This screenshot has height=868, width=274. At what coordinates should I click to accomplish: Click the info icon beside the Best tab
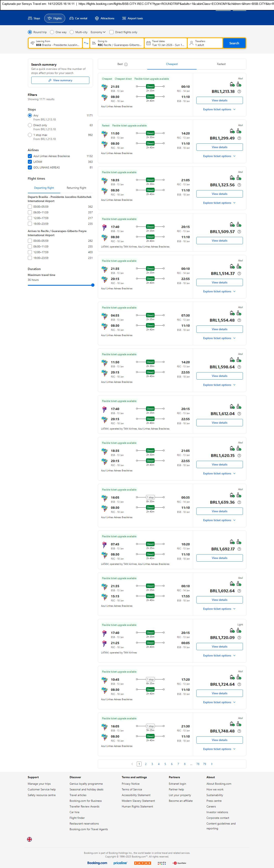click(x=126, y=64)
